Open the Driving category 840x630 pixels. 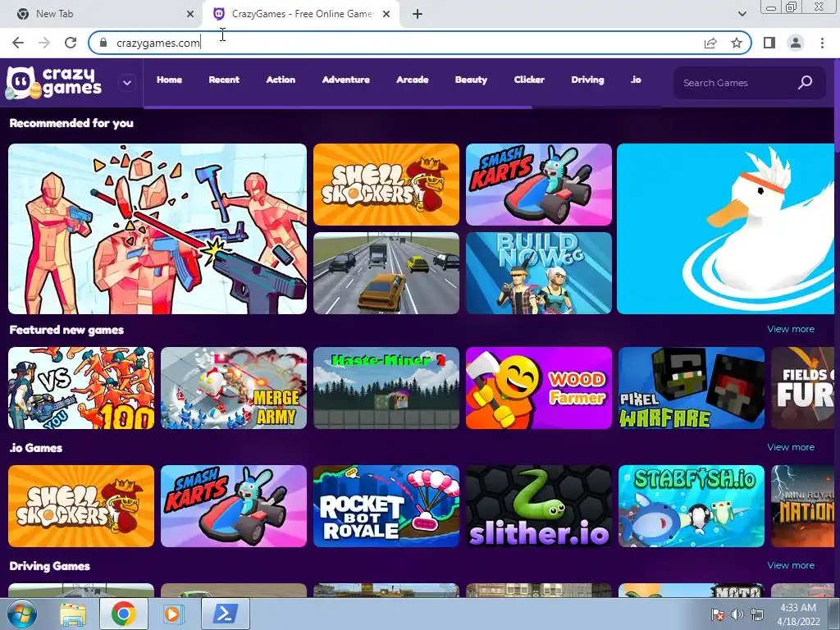(x=587, y=80)
